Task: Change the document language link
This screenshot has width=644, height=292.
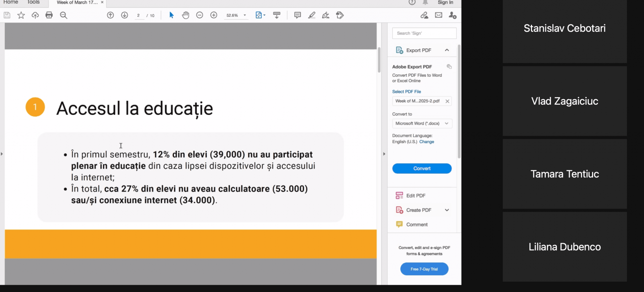Action: [426, 142]
